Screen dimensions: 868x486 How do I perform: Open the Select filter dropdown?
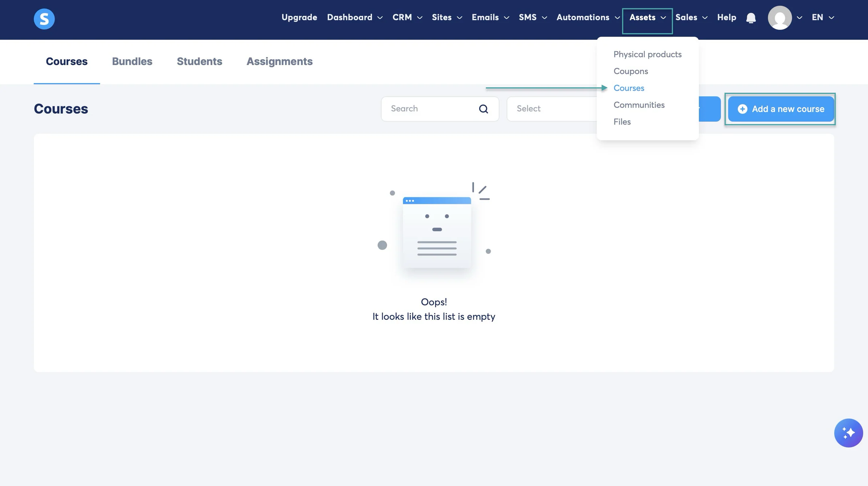click(x=552, y=109)
